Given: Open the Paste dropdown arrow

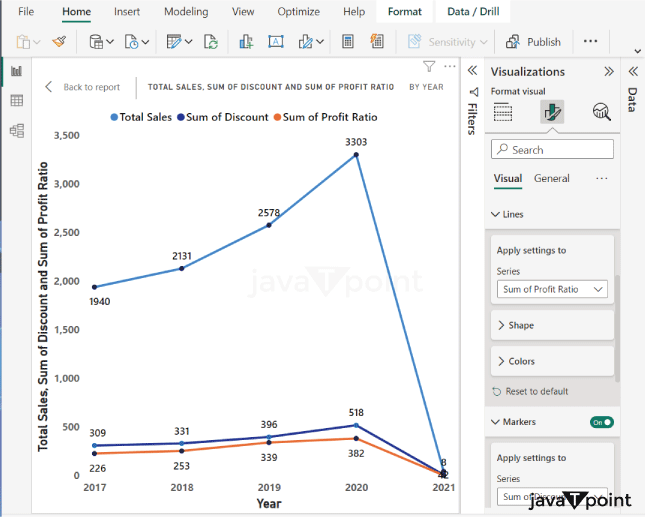Looking at the screenshot, I should 37,42.
